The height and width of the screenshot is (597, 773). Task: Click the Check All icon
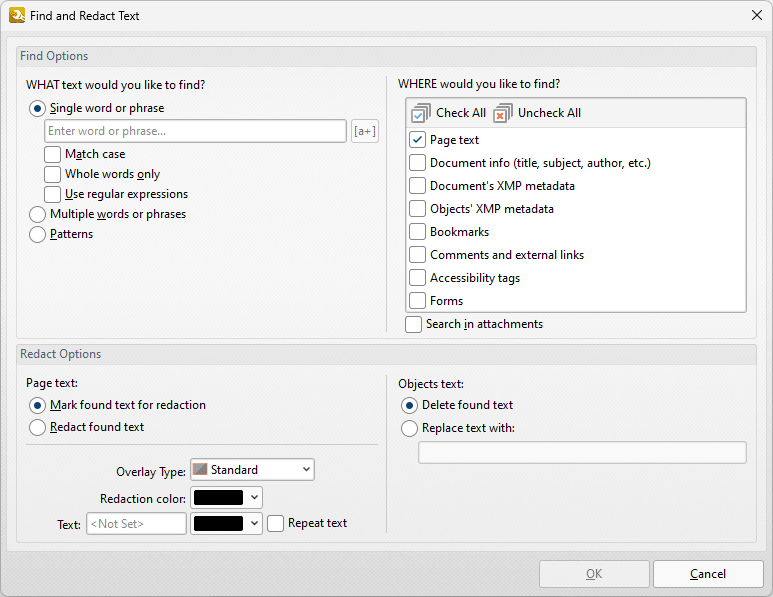point(421,113)
